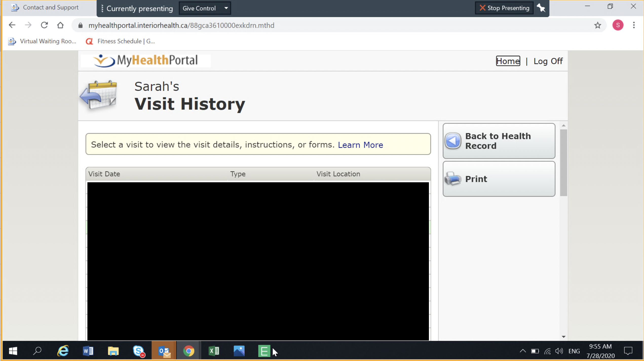Click the address bar URL field
The height and width of the screenshot is (361, 644).
pos(181,25)
